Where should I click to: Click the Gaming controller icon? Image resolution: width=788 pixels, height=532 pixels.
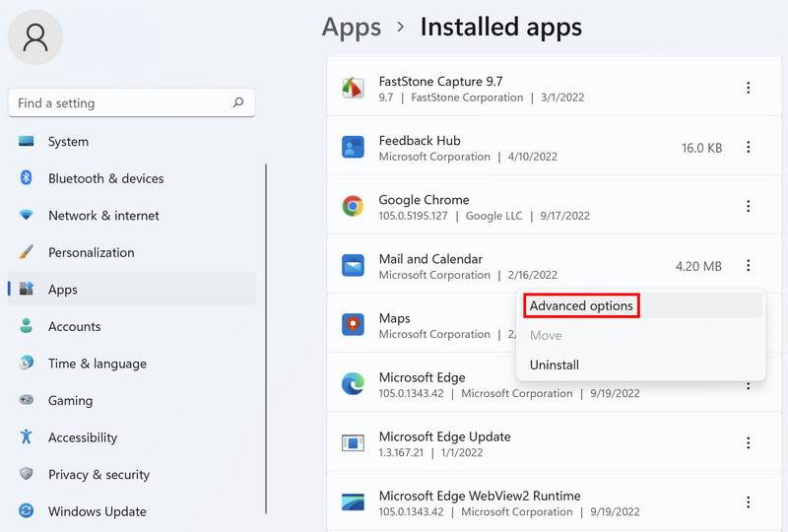tap(27, 400)
